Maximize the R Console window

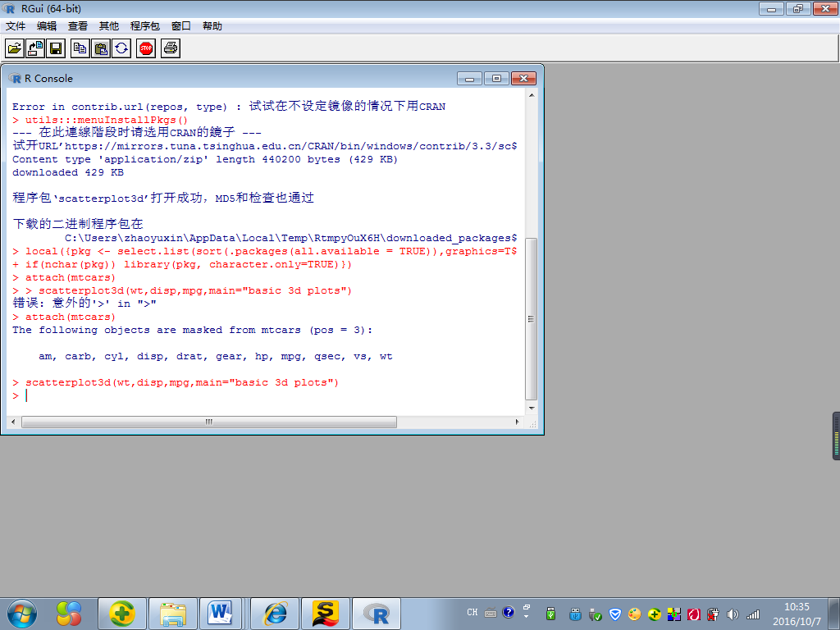pos(496,79)
